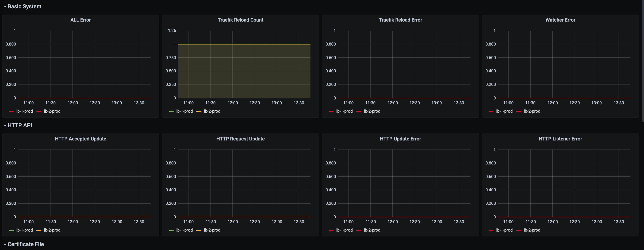Viewport: 644px width, 250px height.
Task: Open the Traefik Reload Count panel title
Action: [x=240, y=20]
